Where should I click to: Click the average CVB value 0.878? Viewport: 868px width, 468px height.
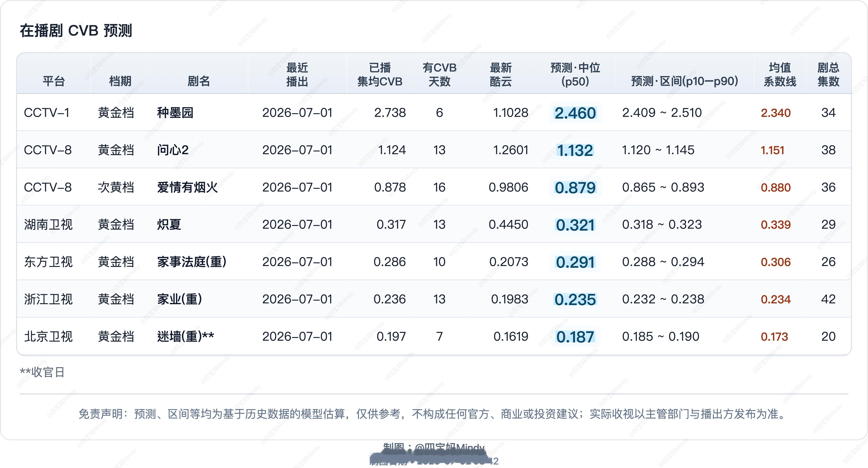tap(390, 188)
